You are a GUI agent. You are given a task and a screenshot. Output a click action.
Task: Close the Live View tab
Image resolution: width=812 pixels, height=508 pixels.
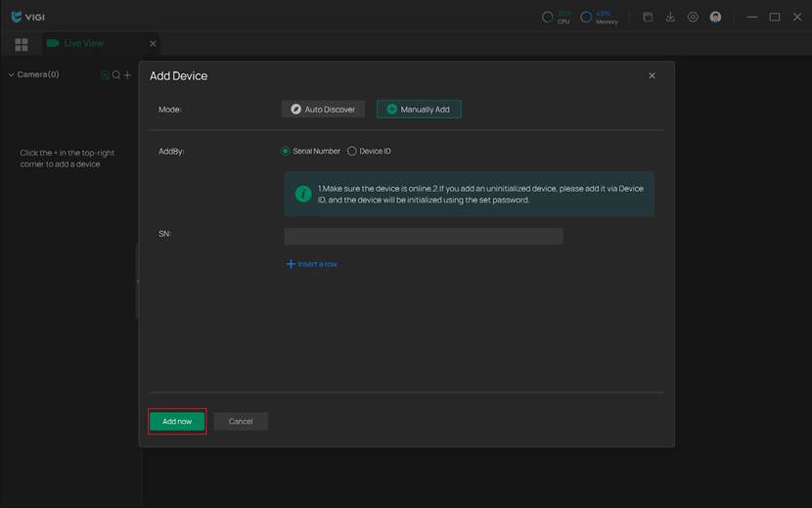pos(153,43)
